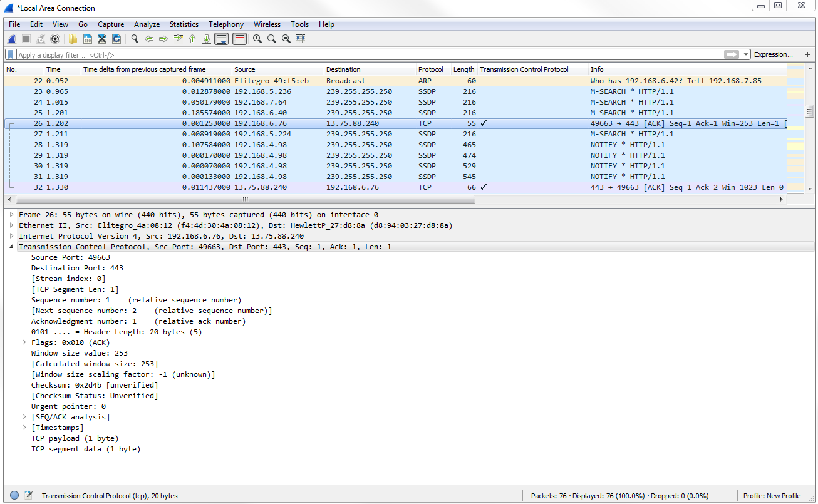Click the display filter bookmark icon
The image size is (818, 504).
coord(11,55)
